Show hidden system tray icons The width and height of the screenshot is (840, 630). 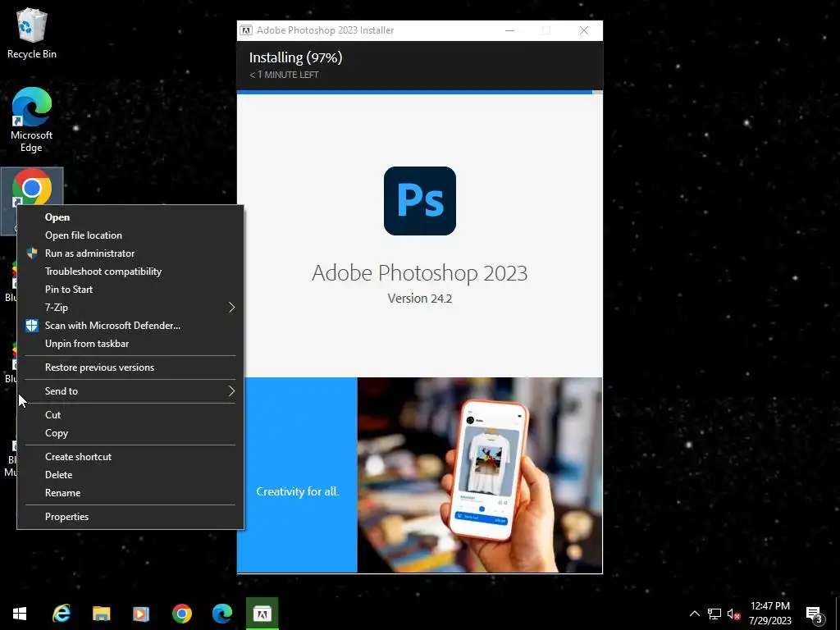click(x=694, y=614)
